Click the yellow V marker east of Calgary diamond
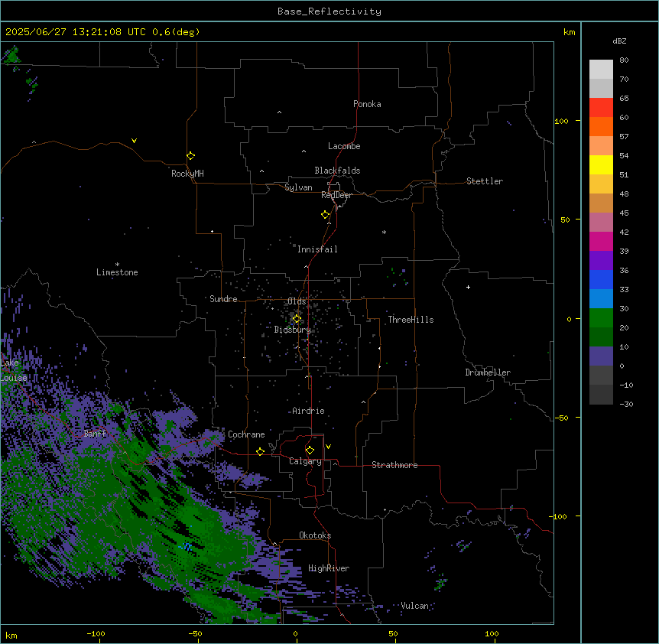 coord(328,447)
